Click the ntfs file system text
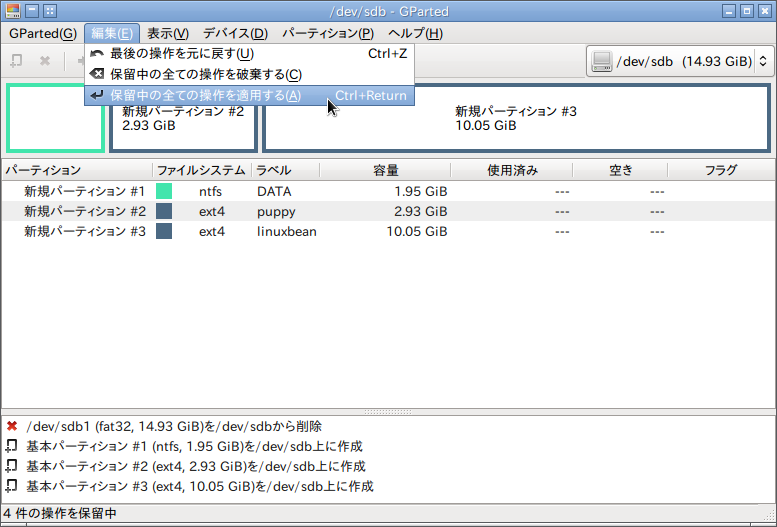The image size is (777, 527). (210, 191)
